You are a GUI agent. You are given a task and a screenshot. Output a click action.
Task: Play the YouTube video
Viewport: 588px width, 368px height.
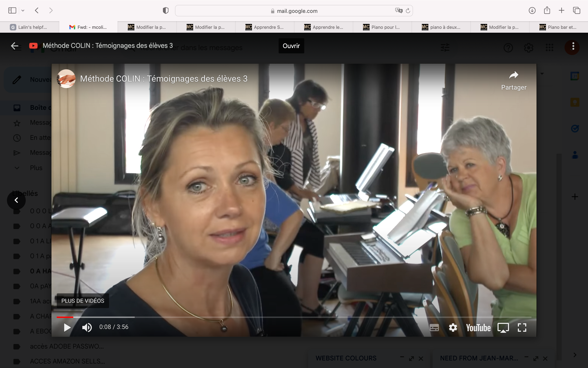coord(67,327)
